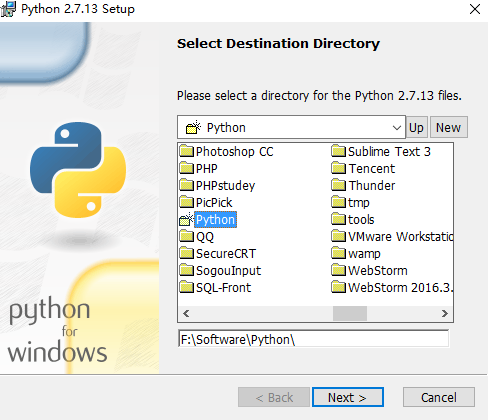Close the Python 2.7.13 Setup window
The height and width of the screenshot is (420, 488).
pyautogui.click(x=475, y=9)
